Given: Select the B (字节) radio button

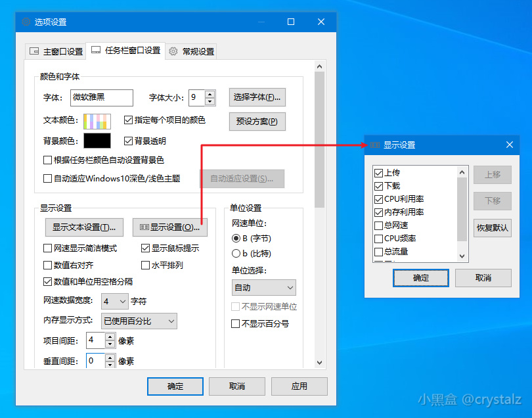Looking at the screenshot, I should pyautogui.click(x=236, y=239).
